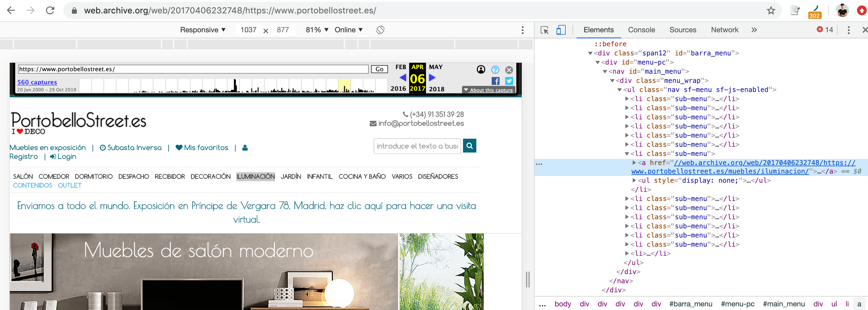Open the ILUMINACIÓN menu item

coord(255,177)
